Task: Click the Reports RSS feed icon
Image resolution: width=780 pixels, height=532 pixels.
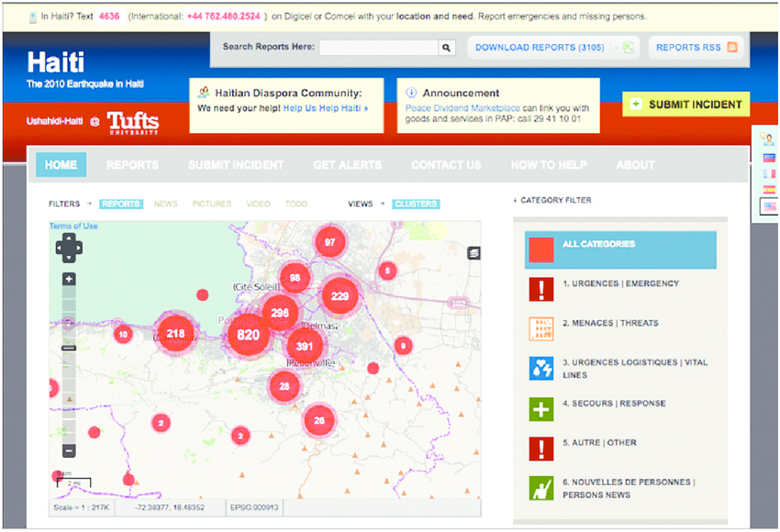Action: click(731, 47)
